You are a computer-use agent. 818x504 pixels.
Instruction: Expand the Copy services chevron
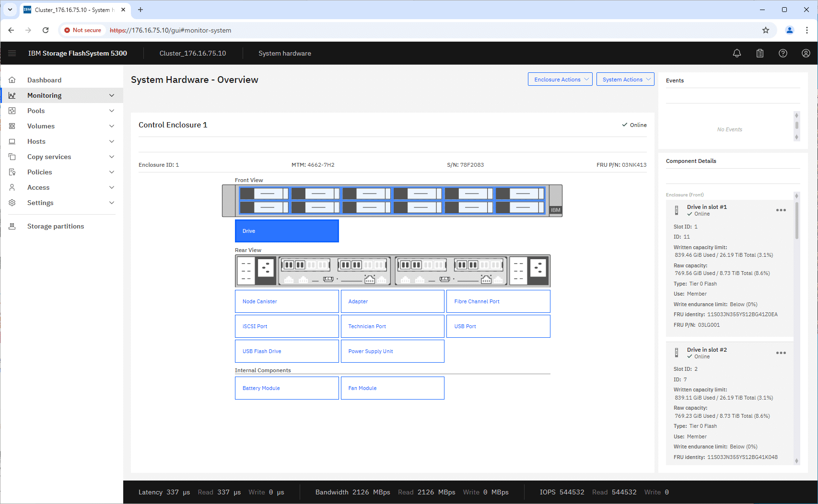(112, 157)
